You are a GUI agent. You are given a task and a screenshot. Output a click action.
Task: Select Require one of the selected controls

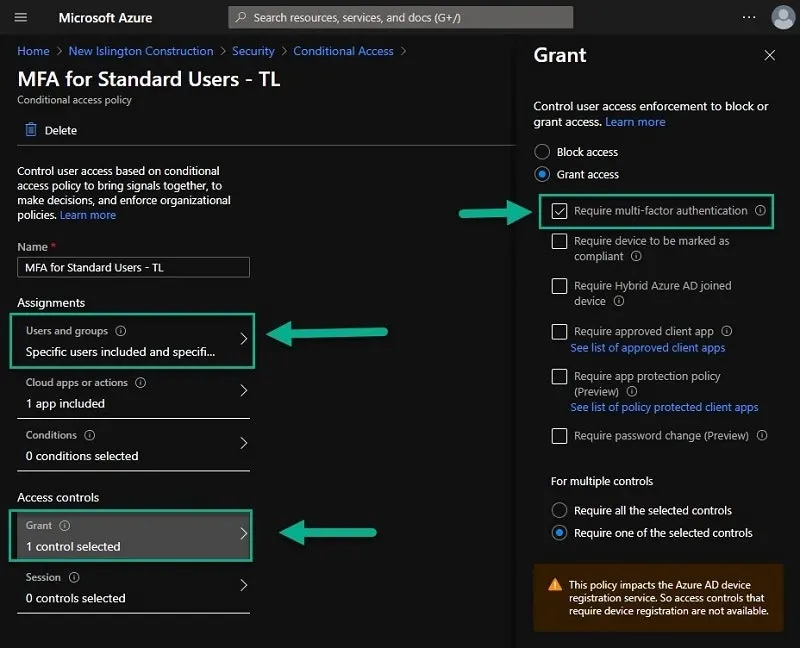(x=559, y=533)
